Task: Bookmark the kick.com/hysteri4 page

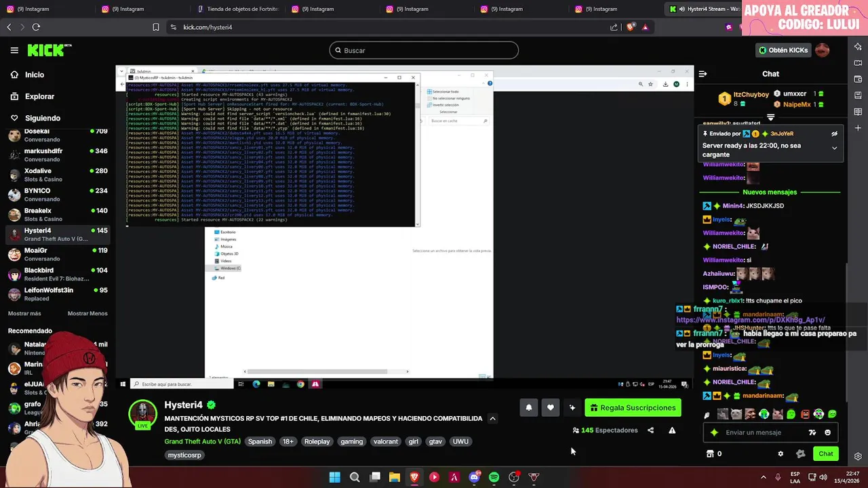Action: click(156, 27)
